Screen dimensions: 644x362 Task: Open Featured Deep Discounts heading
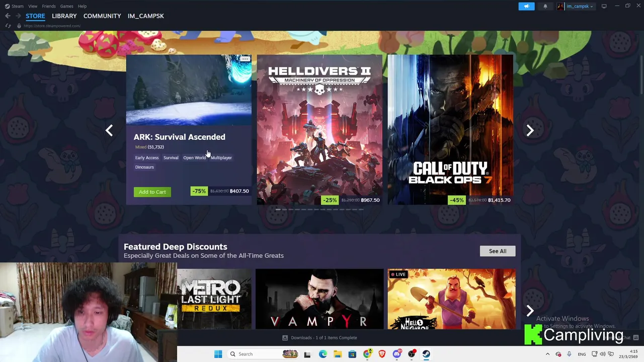(x=175, y=247)
